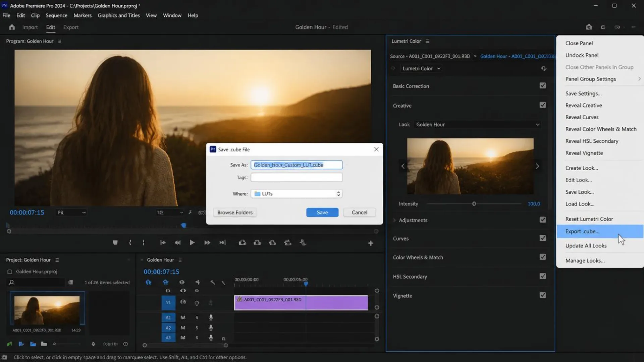Close the Save .cube File dialog
Screen dimensions: 644x362
click(376, 149)
